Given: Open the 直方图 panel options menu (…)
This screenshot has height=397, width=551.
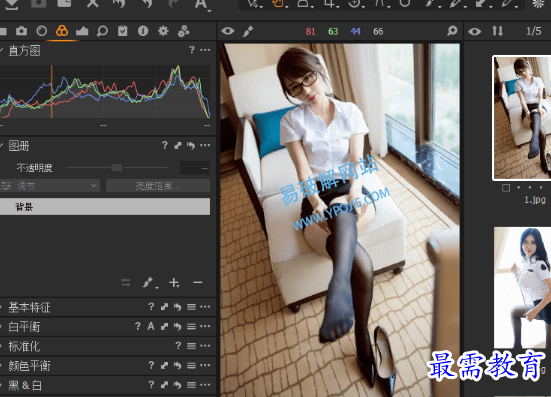Looking at the screenshot, I should click(205, 50).
